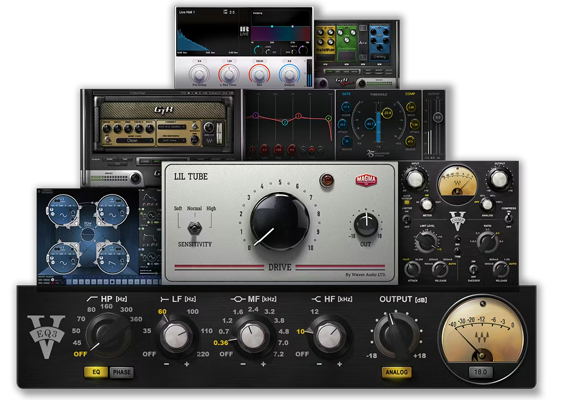Toggle the PHASE button on V-EQ3
Screen dimensions: 568x400
[121, 372]
